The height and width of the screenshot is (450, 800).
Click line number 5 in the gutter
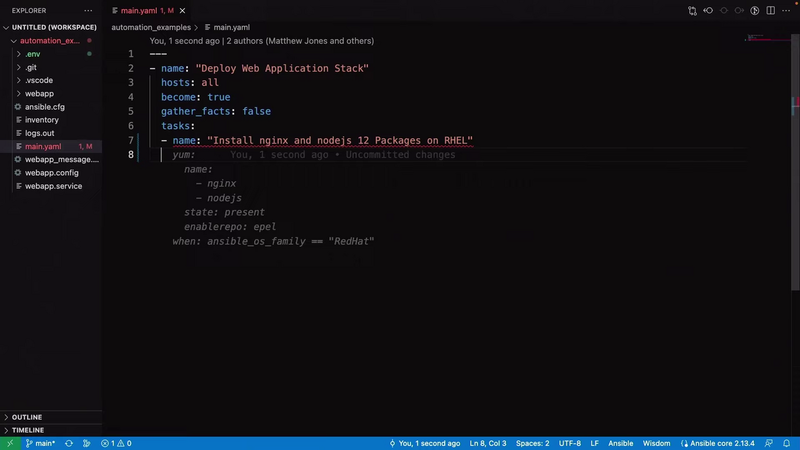(131, 111)
